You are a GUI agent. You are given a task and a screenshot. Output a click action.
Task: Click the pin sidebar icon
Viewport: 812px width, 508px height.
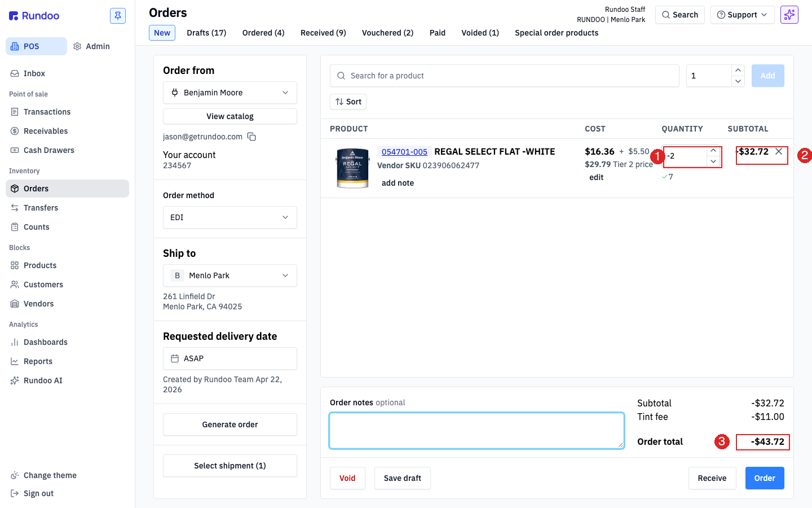pos(118,16)
